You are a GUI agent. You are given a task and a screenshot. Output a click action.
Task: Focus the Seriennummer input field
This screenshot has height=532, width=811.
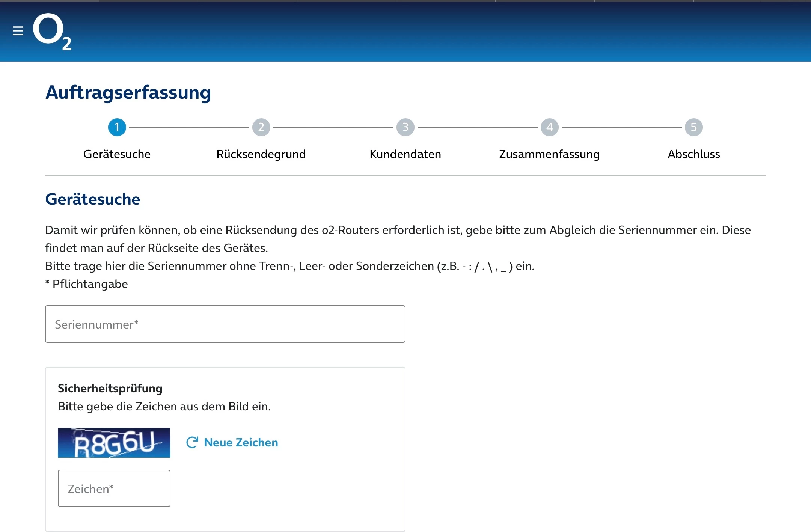coord(225,324)
